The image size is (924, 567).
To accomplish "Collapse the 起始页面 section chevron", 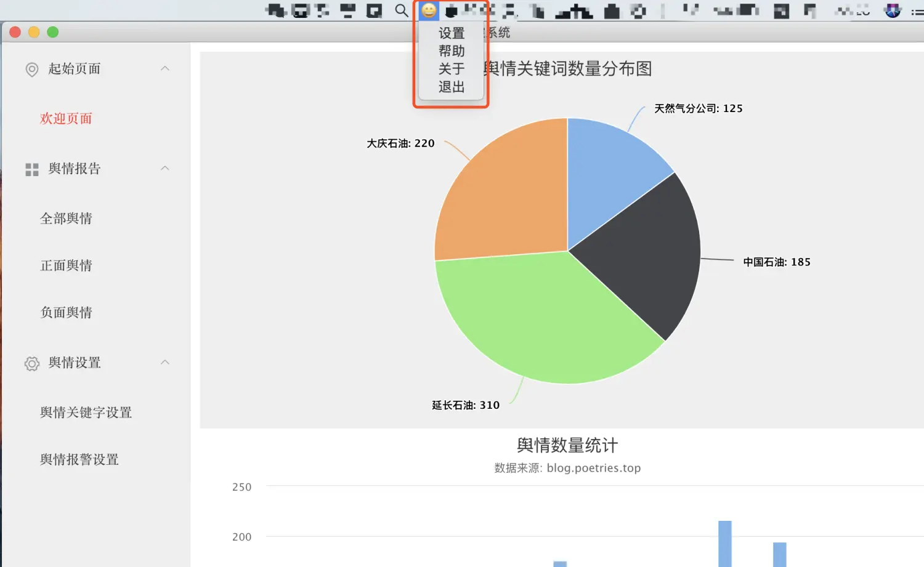I will (164, 68).
